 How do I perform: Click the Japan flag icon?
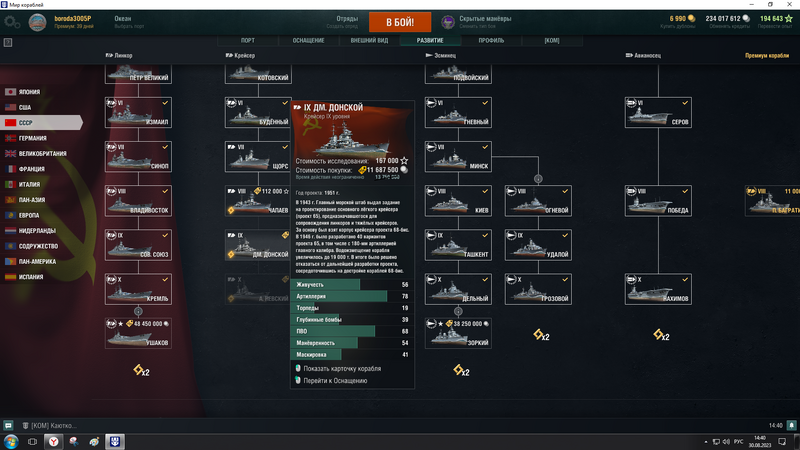coord(10,92)
